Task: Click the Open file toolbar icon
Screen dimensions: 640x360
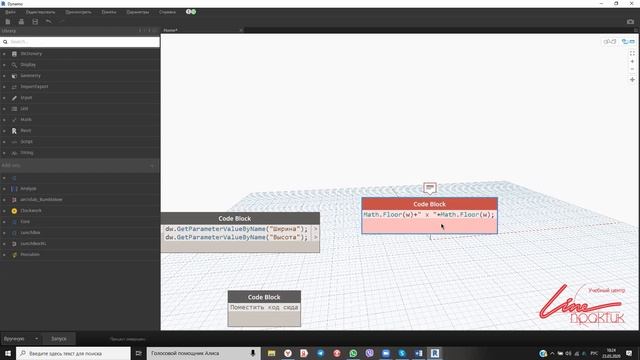Action: [x=21, y=22]
